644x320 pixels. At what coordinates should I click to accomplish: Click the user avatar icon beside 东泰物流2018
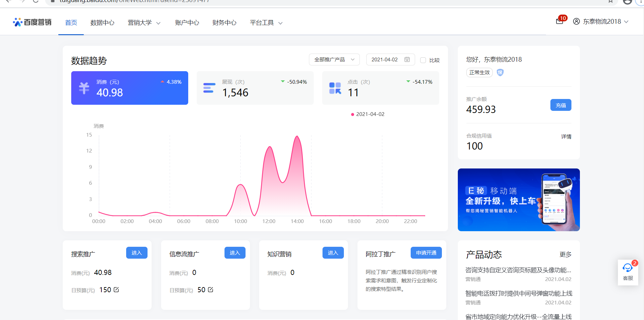coord(576,21)
